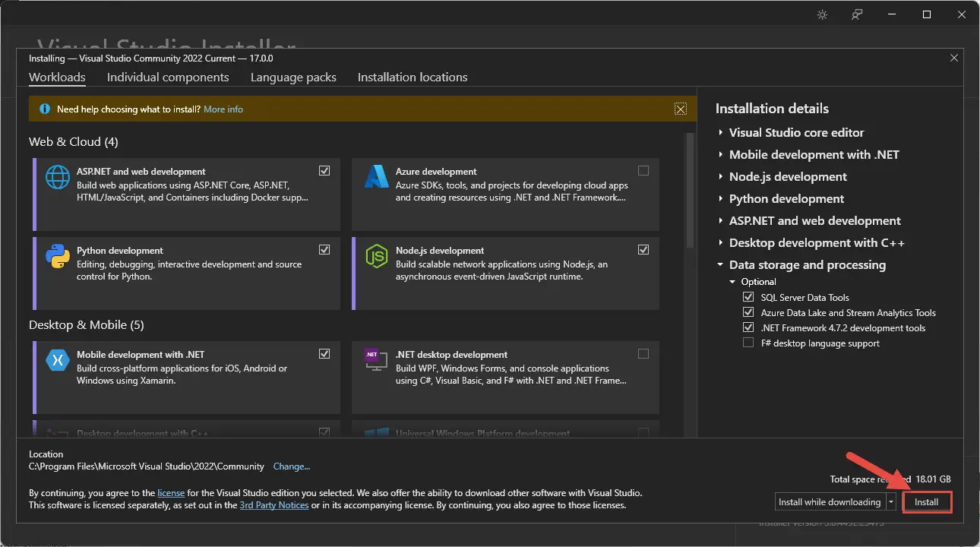Click the Change... location link
This screenshot has width=980, height=547.
[x=292, y=466]
